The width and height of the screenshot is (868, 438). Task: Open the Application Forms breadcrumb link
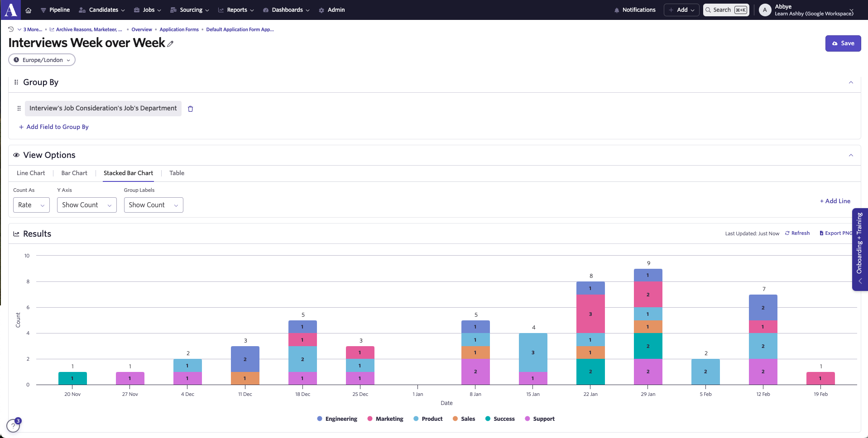click(x=179, y=30)
